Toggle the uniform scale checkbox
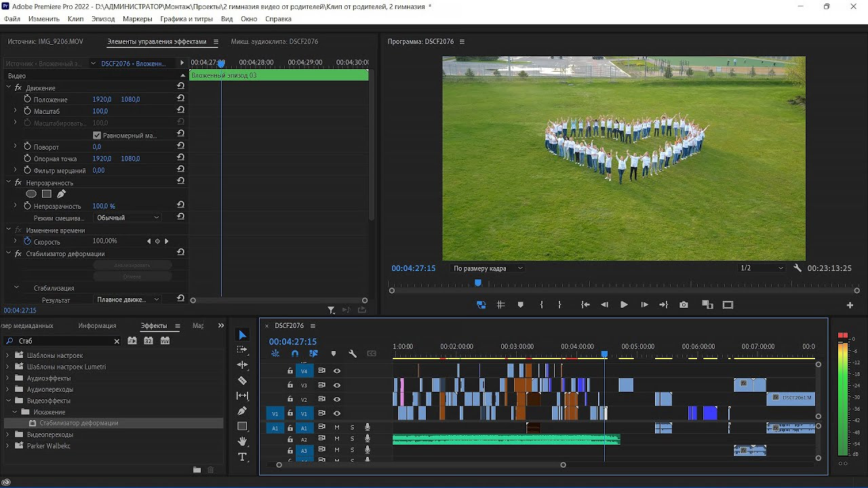868x488 pixels. point(97,136)
